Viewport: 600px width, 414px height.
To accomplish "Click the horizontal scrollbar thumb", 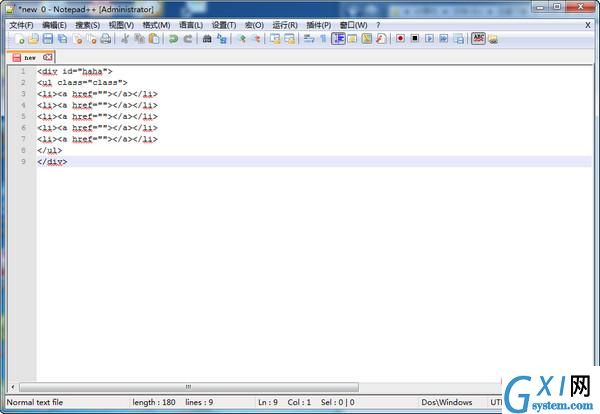I will [189, 387].
